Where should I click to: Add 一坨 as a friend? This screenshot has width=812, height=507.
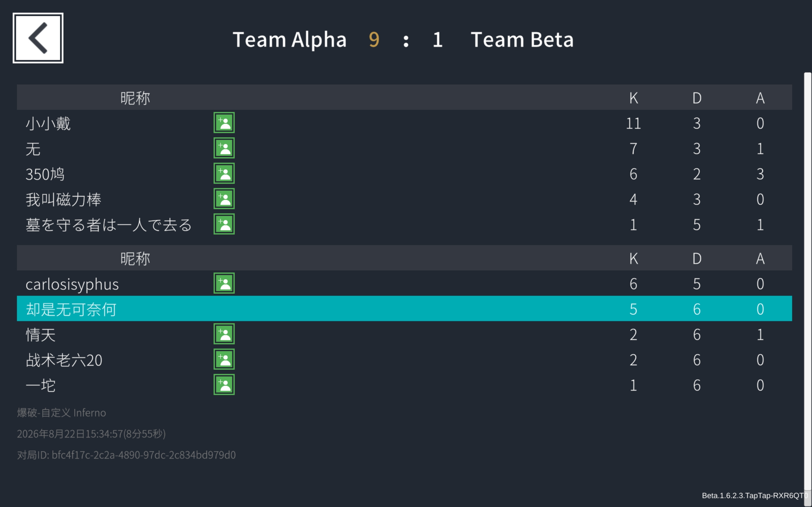pyautogui.click(x=224, y=385)
